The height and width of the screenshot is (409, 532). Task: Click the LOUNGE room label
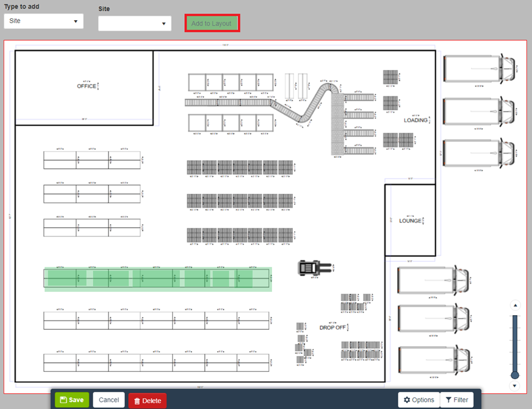pyautogui.click(x=410, y=221)
